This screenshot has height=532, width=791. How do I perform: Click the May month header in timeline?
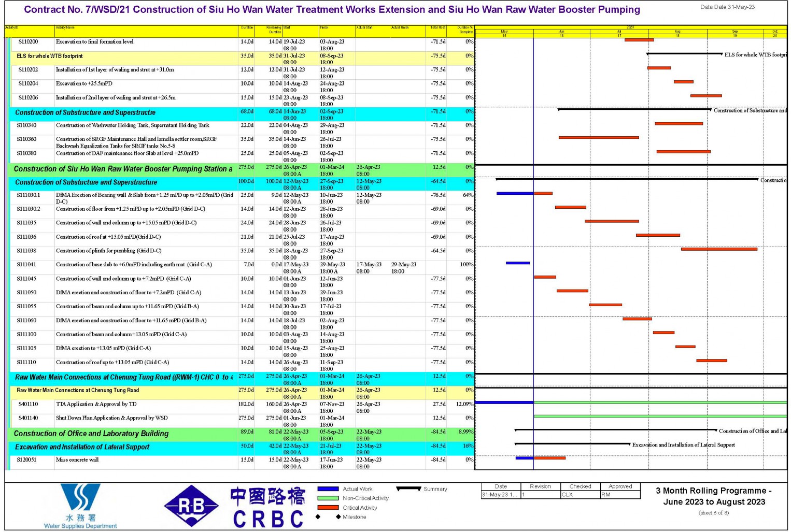504,32
